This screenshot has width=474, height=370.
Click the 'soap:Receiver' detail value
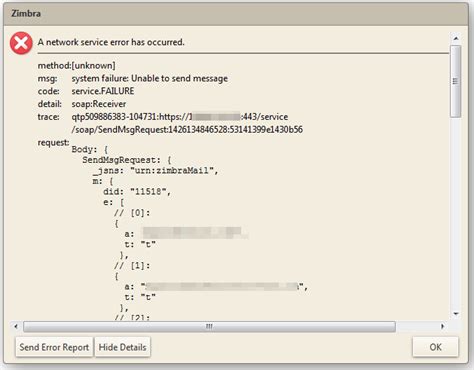99,104
